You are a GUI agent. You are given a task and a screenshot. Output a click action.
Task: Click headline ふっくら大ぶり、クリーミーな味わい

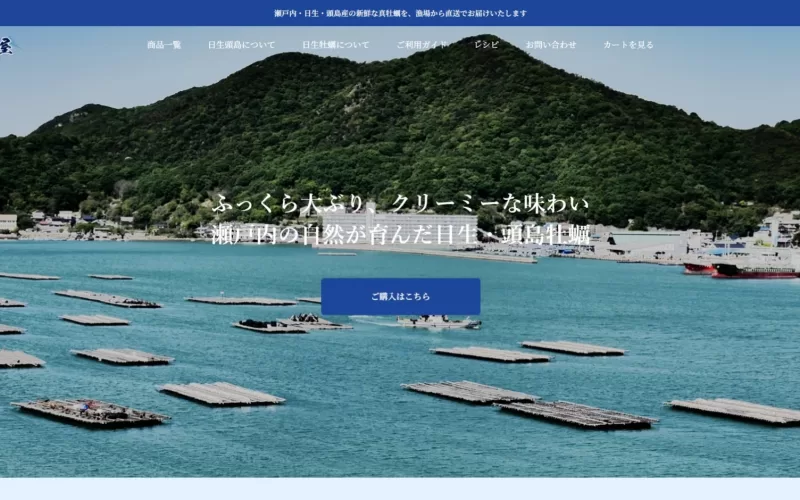click(400, 204)
